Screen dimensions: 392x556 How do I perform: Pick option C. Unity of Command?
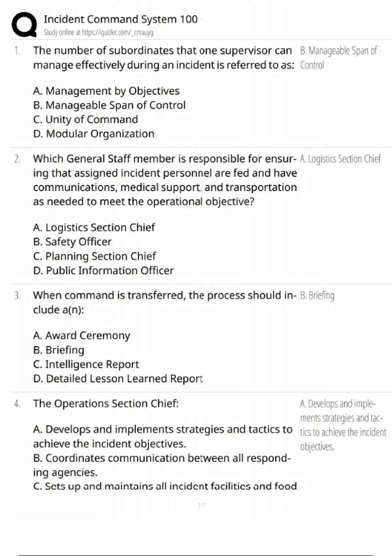click(85, 119)
